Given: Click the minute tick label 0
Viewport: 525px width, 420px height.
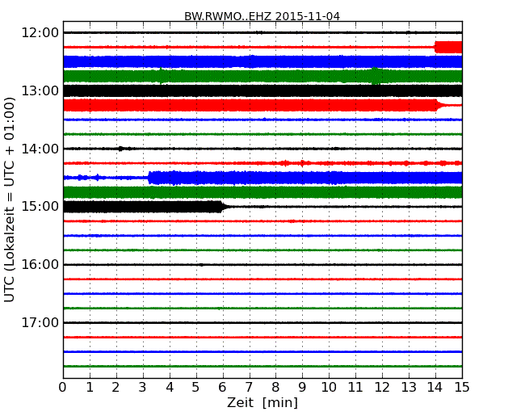Looking at the screenshot, I should [63, 388].
